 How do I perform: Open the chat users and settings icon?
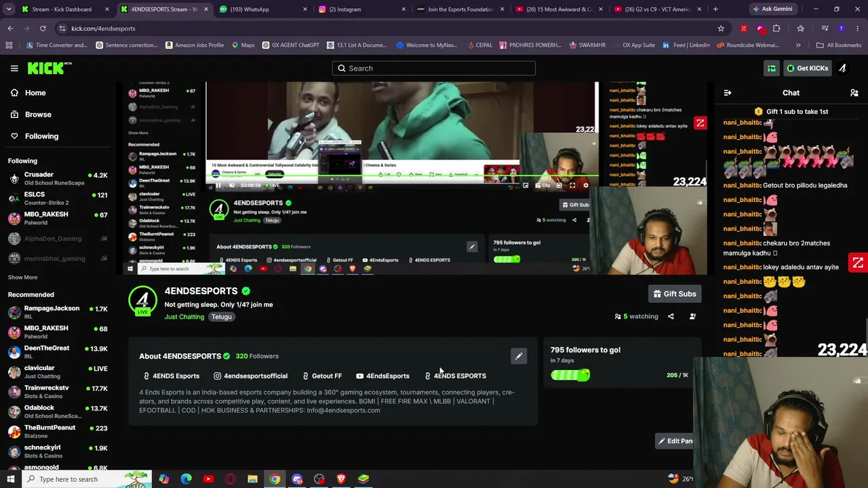click(854, 93)
